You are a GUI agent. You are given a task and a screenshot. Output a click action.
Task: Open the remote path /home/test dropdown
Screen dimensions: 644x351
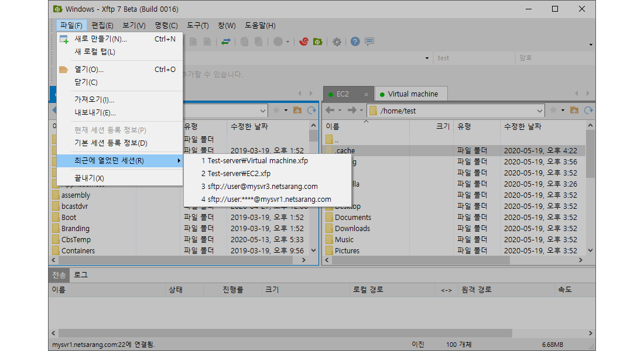point(540,111)
